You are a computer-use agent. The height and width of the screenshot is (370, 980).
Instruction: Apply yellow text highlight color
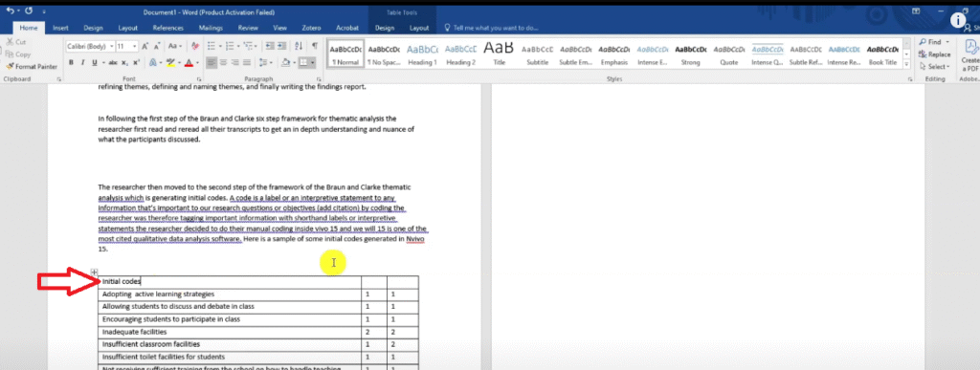[x=170, y=62]
